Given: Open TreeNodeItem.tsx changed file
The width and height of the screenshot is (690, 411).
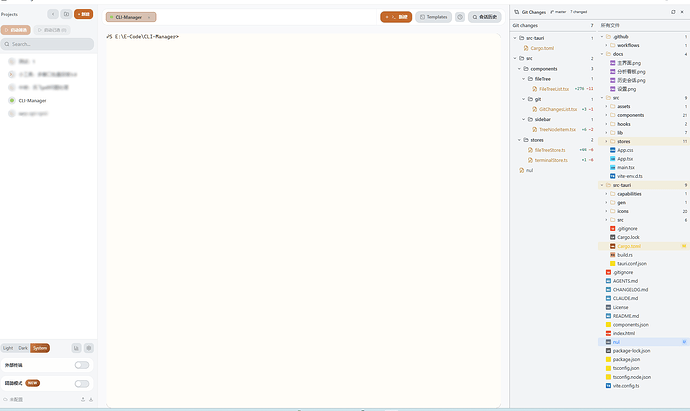Looking at the screenshot, I should coord(557,129).
